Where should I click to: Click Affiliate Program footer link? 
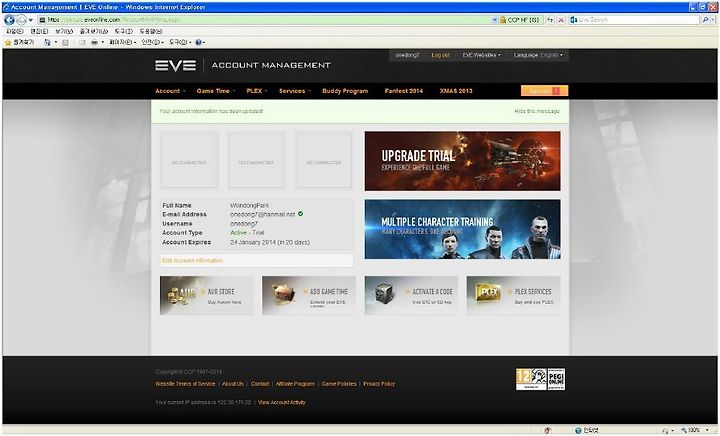(x=295, y=384)
